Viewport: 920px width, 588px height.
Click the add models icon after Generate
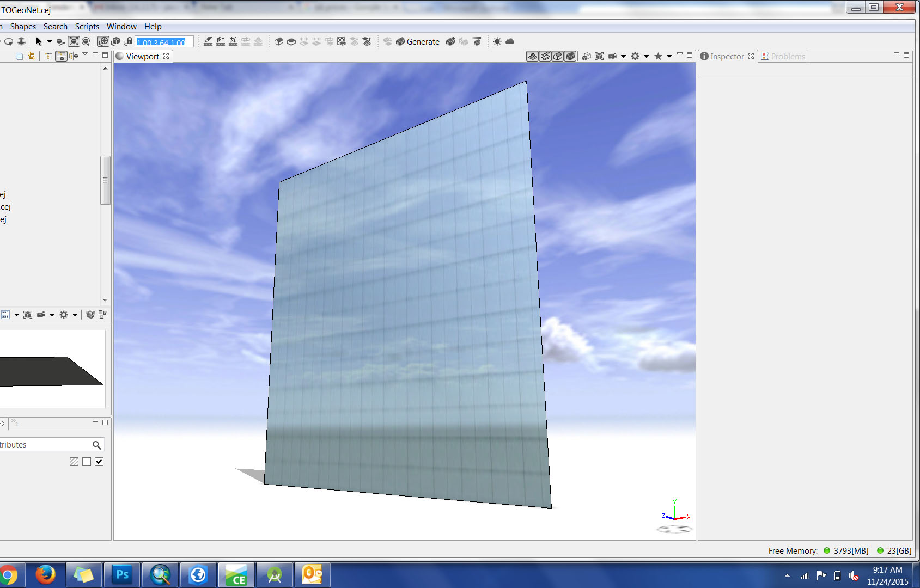[450, 41]
